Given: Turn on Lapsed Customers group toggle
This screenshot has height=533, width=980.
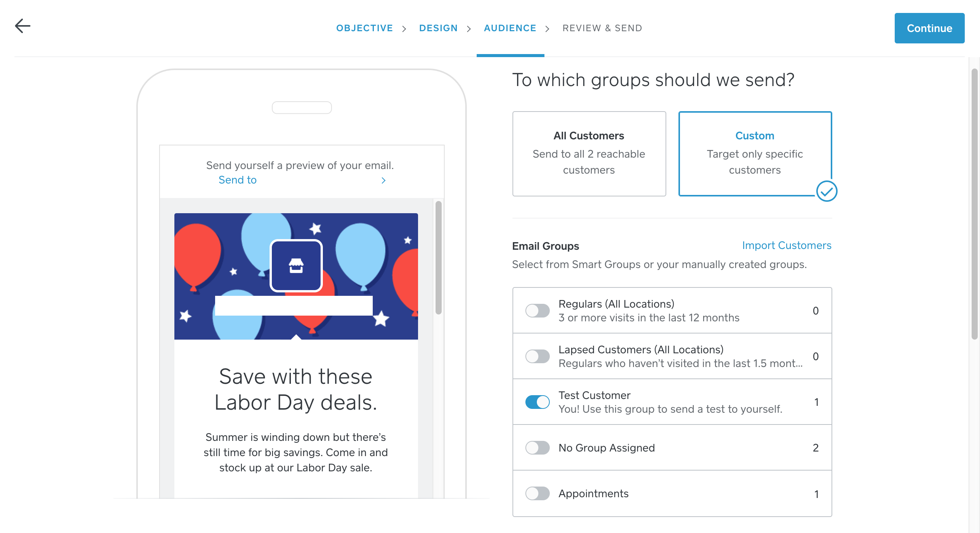Looking at the screenshot, I should tap(537, 356).
